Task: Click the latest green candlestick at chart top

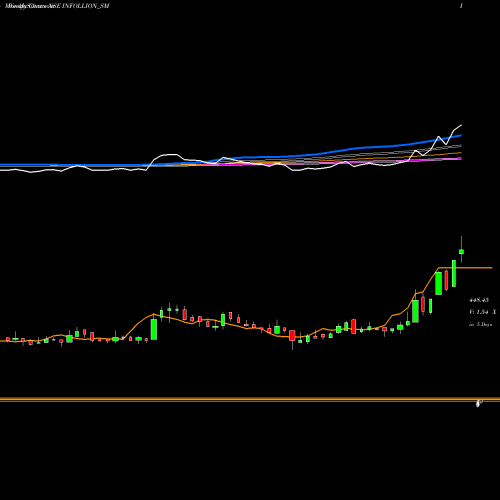Action: (461, 251)
